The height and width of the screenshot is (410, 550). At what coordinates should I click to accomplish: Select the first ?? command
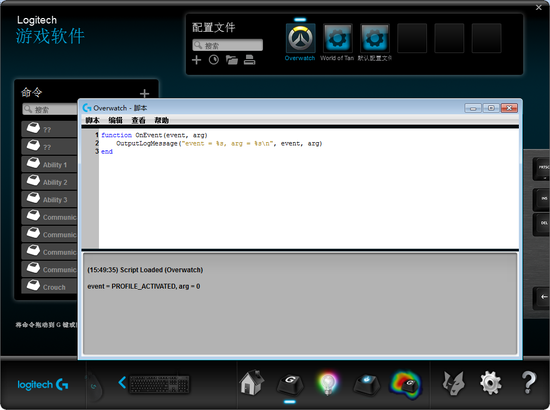click(x=49, y=129)
